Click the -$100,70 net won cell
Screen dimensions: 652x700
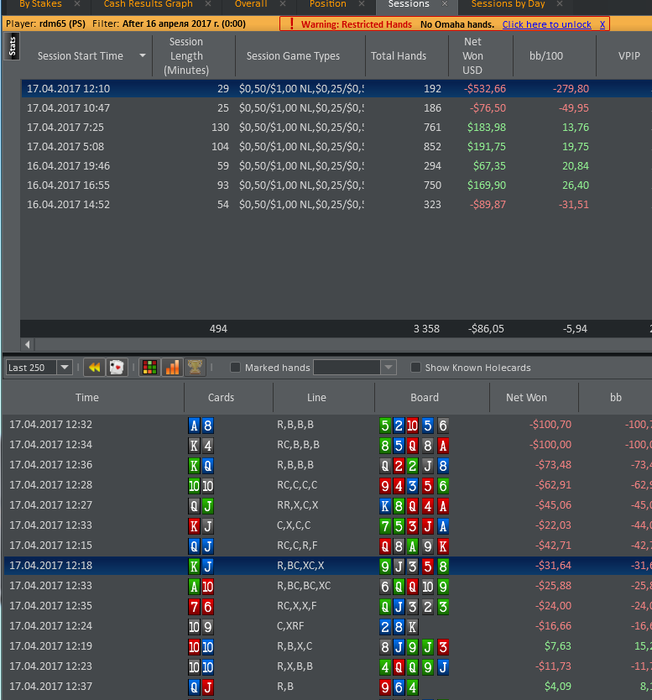550,425
